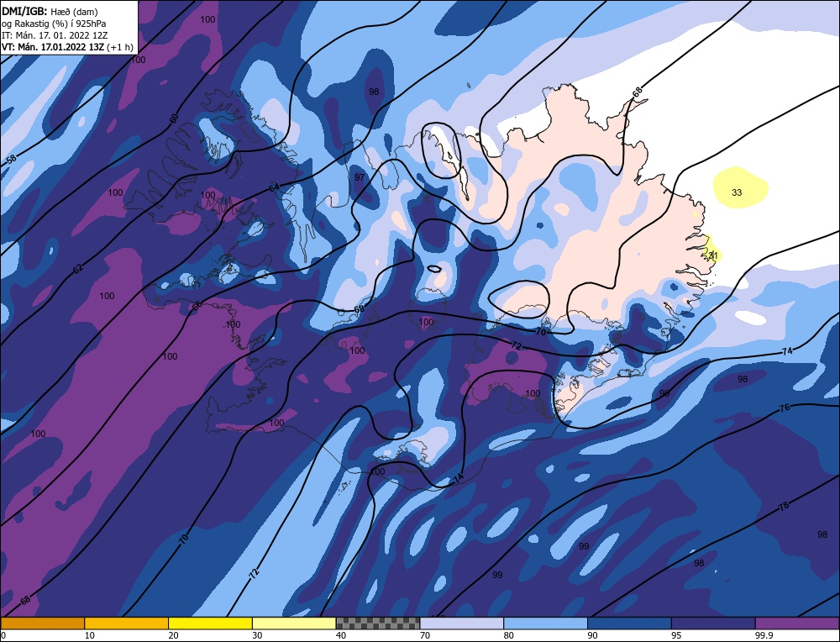Click the dark orange 0–10 legend swatch

pos(42,623)
